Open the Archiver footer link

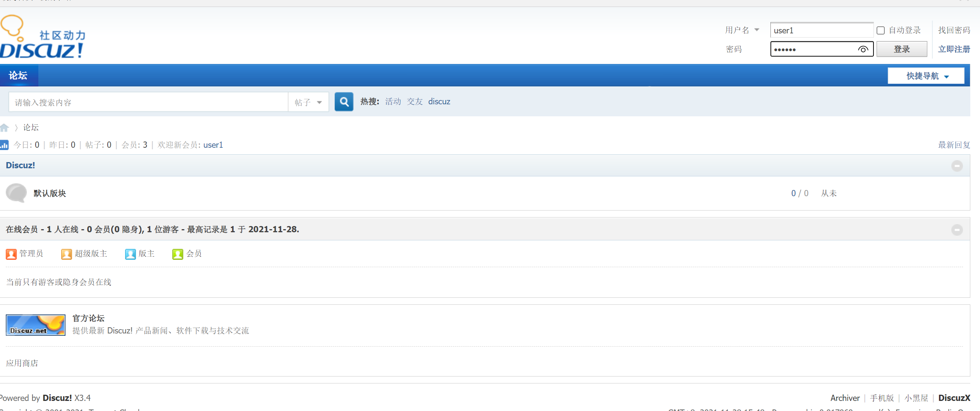point(845,398)
